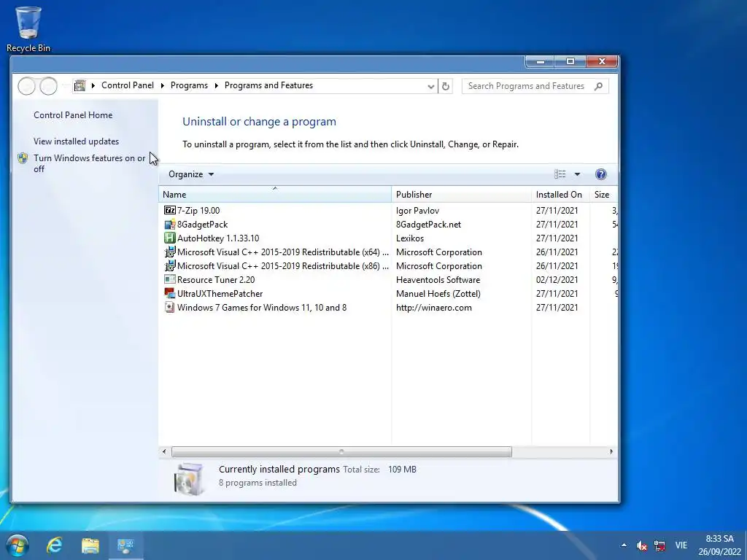Screen dimensions: 747x560
Task: Click publisher Heaventools Software
Action: pyautogui.click(x=438, y=279)
